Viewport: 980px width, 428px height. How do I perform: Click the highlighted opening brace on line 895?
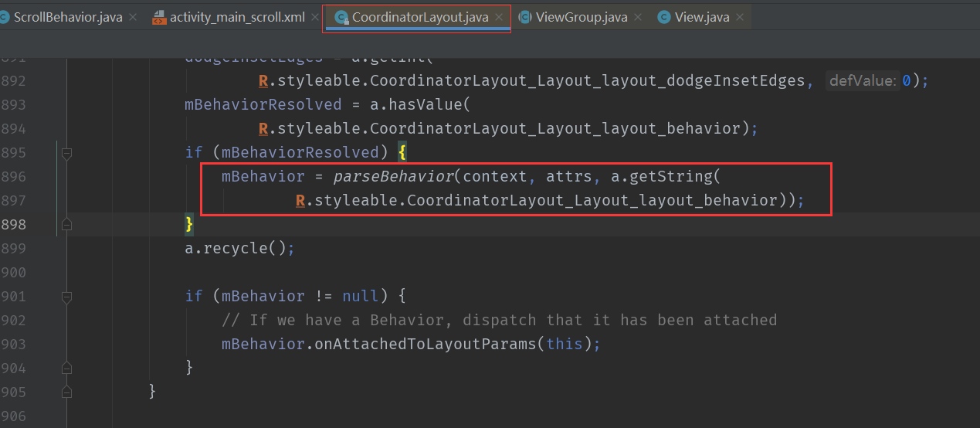pyautogui.click(x=402, y=153)
